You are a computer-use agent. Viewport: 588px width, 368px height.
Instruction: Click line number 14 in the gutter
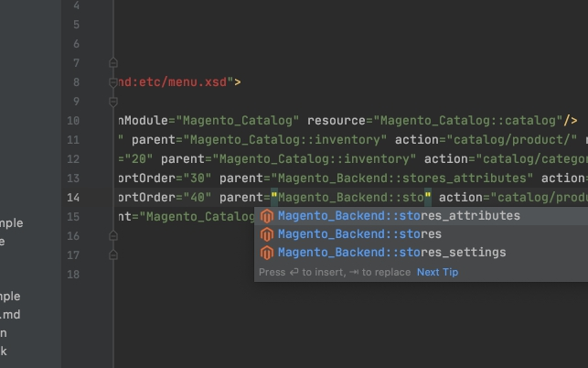[x=73, y=198]
